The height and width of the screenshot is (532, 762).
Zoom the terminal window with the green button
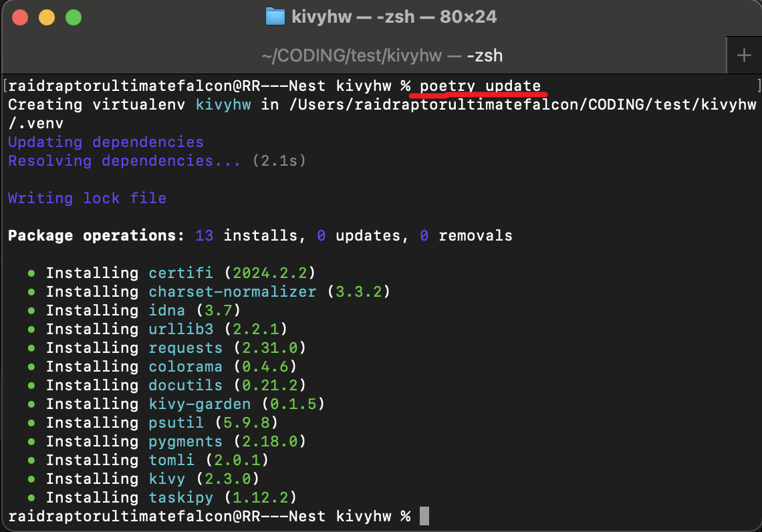tap(74, 17)
